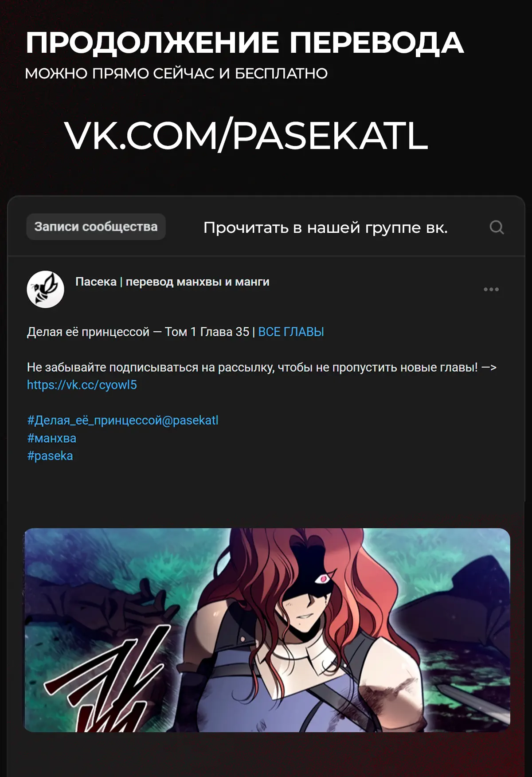Click the search magnifier icon
This screenshot has width=532, height=777.
point(497,228)
